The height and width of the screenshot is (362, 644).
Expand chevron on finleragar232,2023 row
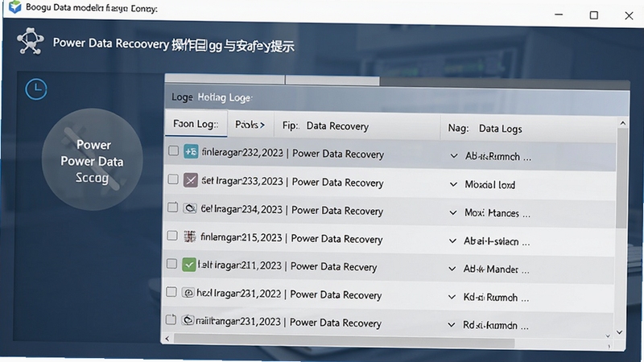point(454,156)
